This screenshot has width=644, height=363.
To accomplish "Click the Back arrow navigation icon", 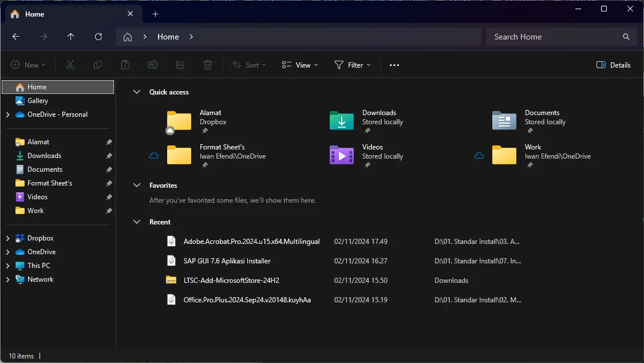I will point(16,37).
